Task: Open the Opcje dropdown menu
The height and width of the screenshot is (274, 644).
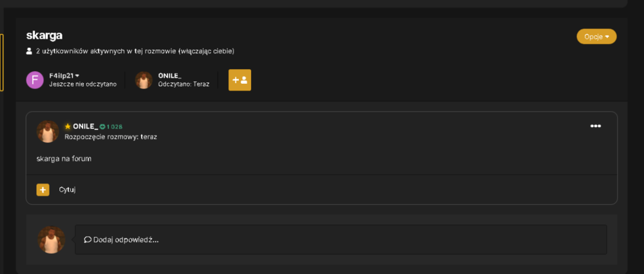Action: tap(596, 37)
